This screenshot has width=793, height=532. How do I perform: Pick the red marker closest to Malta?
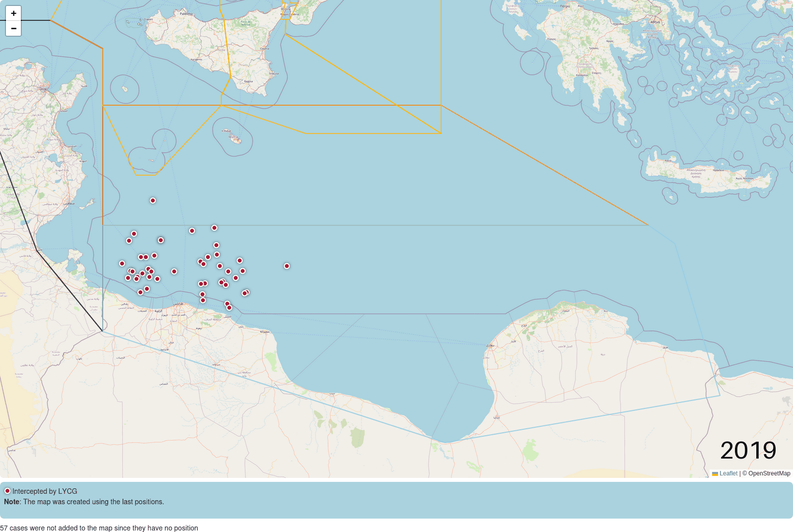214,228
